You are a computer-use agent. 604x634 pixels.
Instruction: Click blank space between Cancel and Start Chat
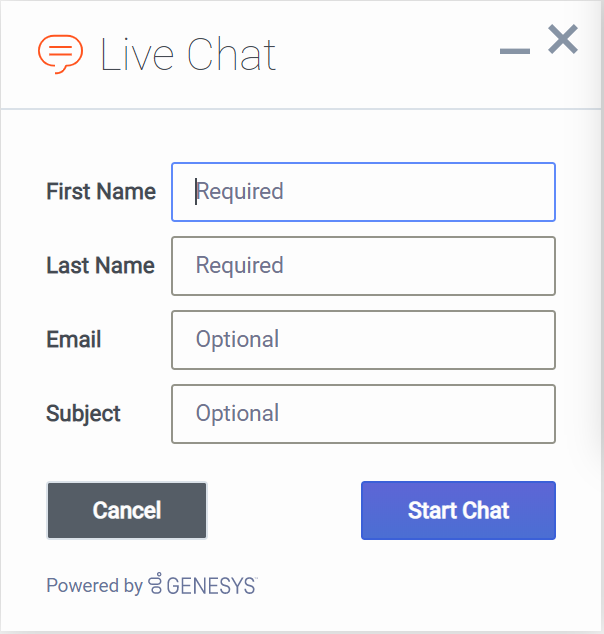click(284, 511)
